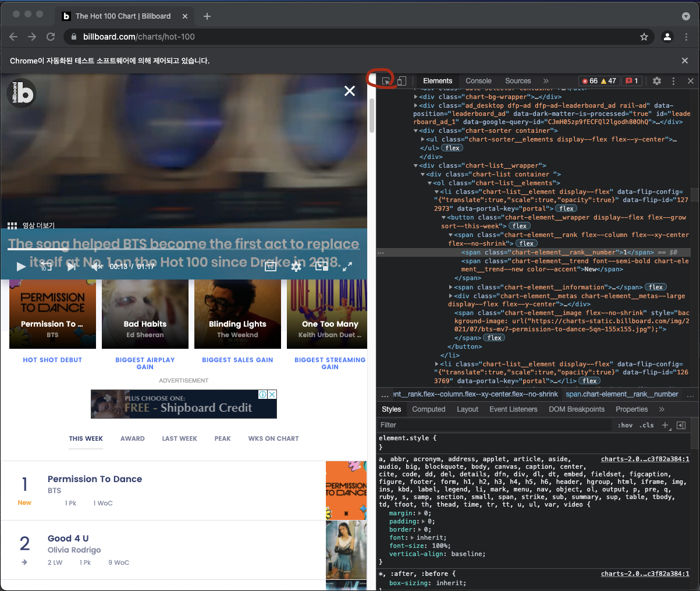The height and width of the screenshot is (591, 700).
Task: Switch the video to fullscreen
Action: (347, 267)
